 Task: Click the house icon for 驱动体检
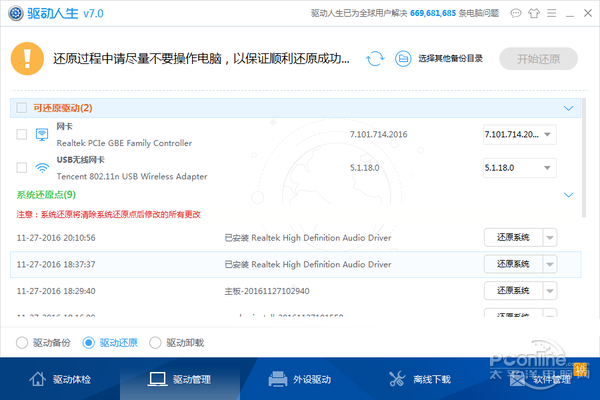38,379
